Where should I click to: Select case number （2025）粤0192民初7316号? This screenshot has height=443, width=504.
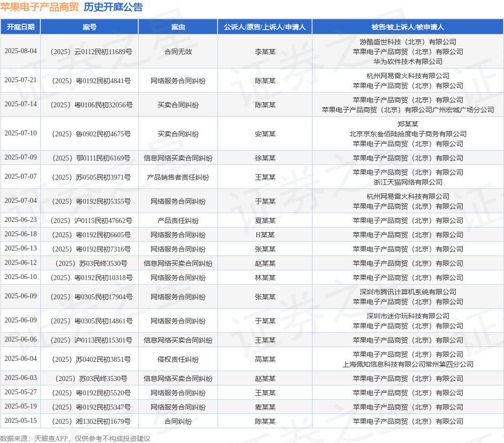pyautogui.click(x=91, y=249)
